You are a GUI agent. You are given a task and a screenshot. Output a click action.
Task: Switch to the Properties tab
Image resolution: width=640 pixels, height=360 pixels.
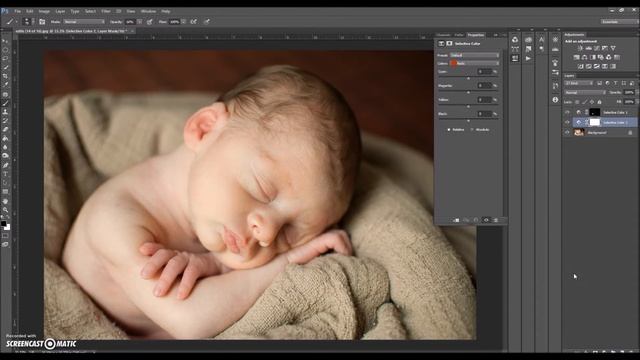click(x=476, y=35)
